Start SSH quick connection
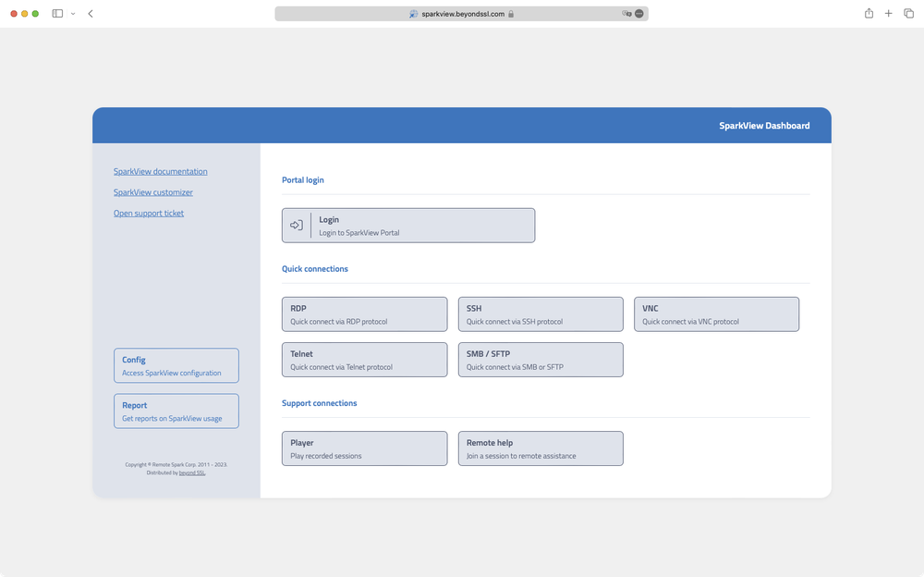Viewport: 924px width, 577px height. coord(541,314)
